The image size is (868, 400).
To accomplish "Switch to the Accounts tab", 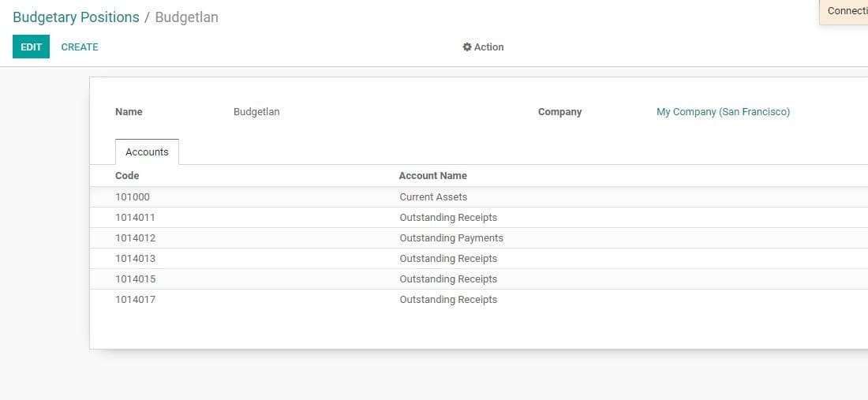I will click(x=147, y=152).
